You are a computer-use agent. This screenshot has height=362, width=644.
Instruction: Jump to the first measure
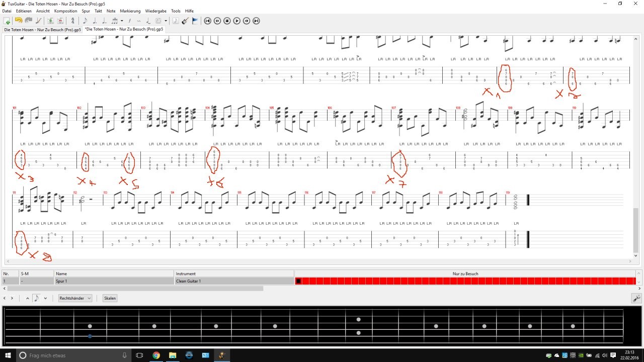(208, 21)
